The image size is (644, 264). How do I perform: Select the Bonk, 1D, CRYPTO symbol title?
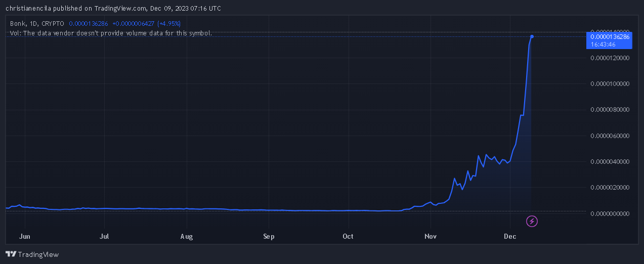tap(37, 23)
